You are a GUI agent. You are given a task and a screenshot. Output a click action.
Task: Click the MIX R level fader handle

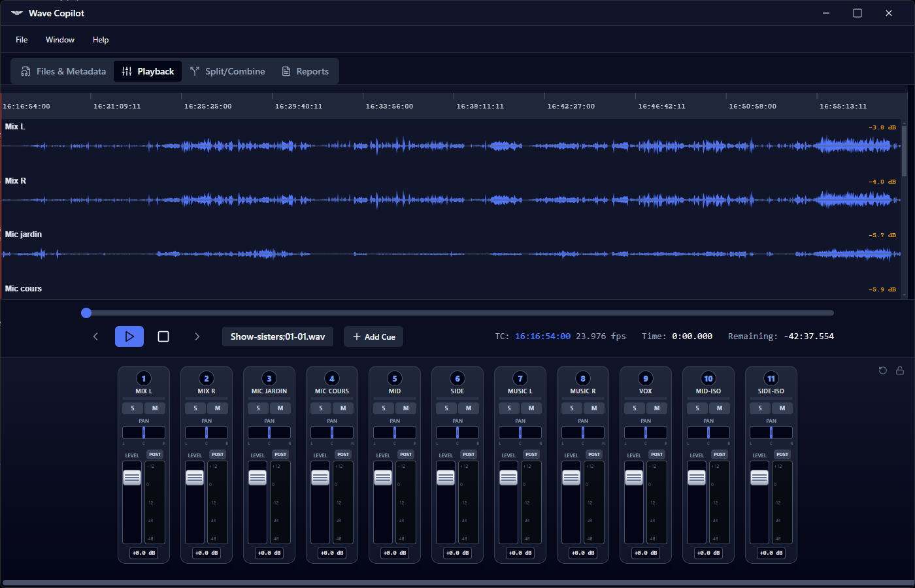195,478
